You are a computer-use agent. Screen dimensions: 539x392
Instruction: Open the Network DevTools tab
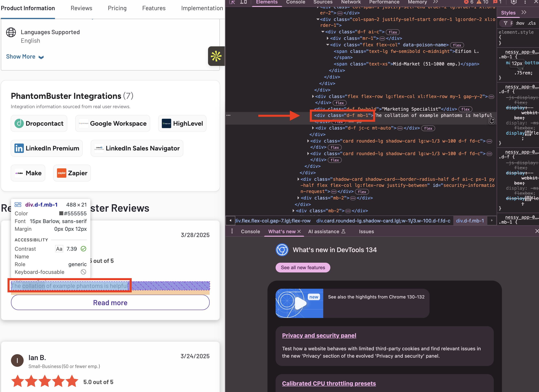pos(351,2)
